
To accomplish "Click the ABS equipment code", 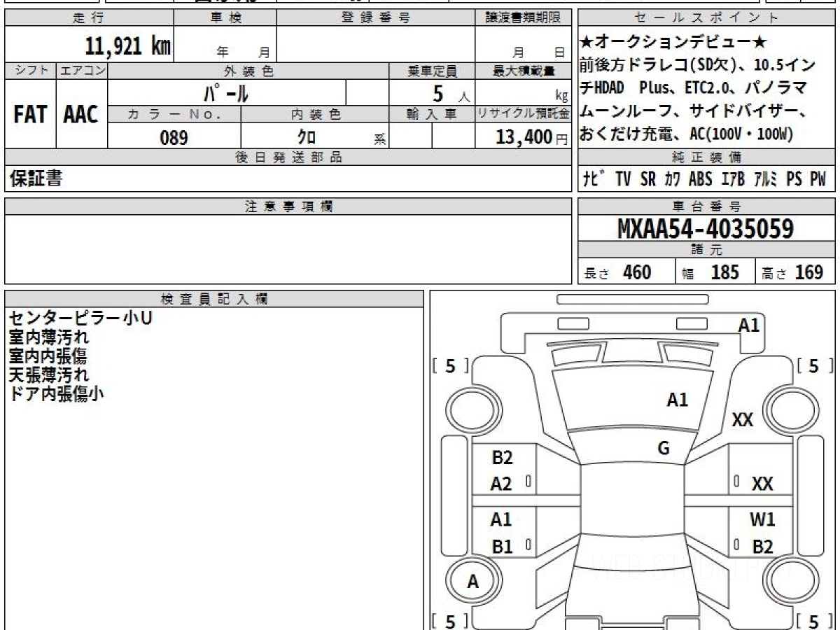I will click(701, 179).
